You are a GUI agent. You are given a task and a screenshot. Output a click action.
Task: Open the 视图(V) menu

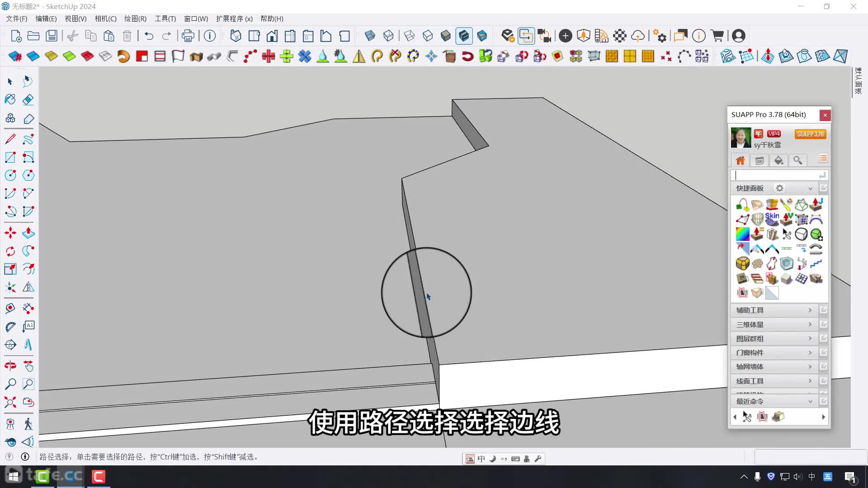75,19
